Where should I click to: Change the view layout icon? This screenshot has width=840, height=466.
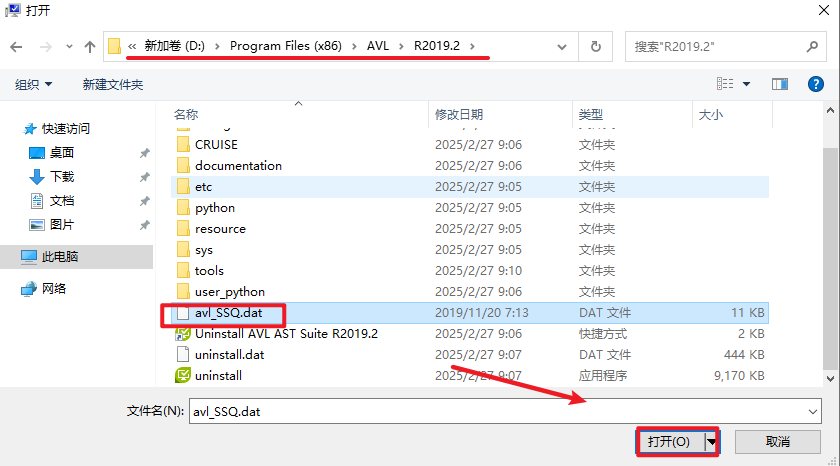(725, 84)
